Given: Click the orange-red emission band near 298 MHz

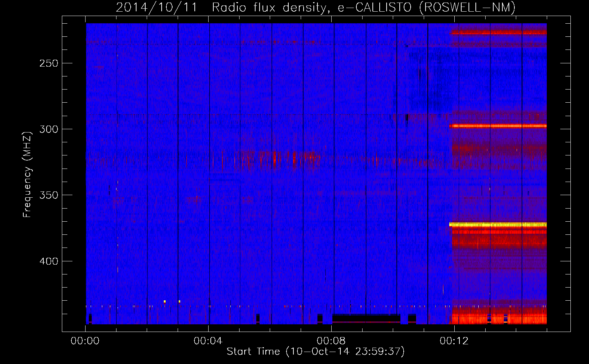Looking at the screenshot, I should point(498,126).
